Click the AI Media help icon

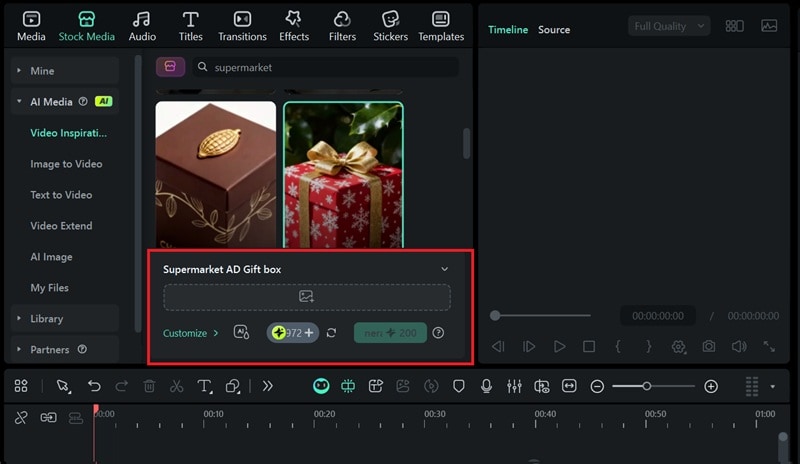point(83,102)
